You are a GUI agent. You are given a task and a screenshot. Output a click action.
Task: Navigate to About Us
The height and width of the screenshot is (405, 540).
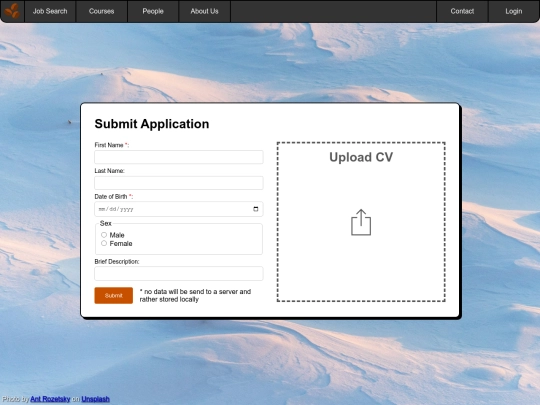coord(204,11)
